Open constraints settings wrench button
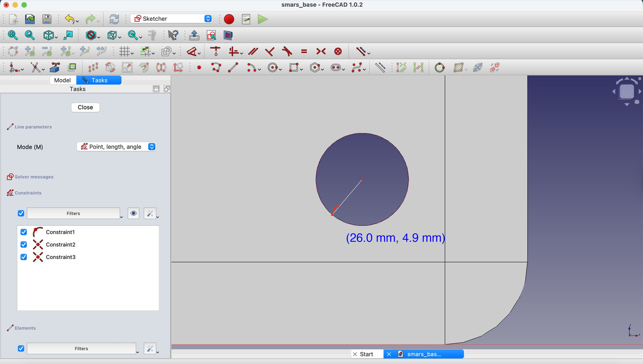The image size is (643, 364). tap(150, 213)
